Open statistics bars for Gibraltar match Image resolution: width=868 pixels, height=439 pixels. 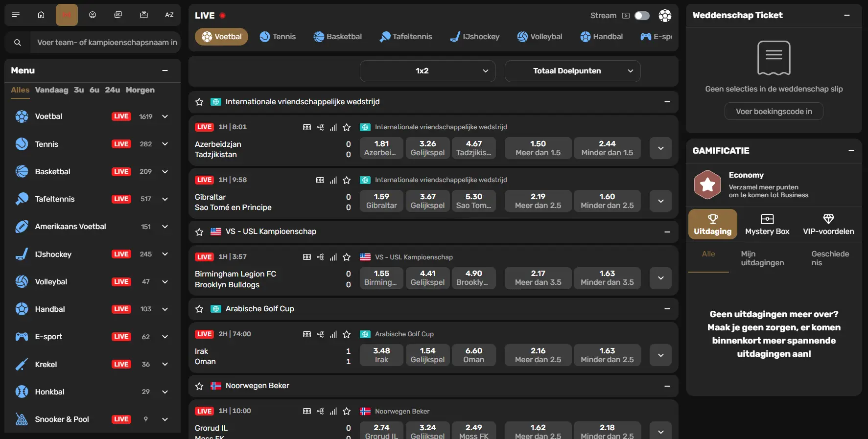(x=333, y=180)
